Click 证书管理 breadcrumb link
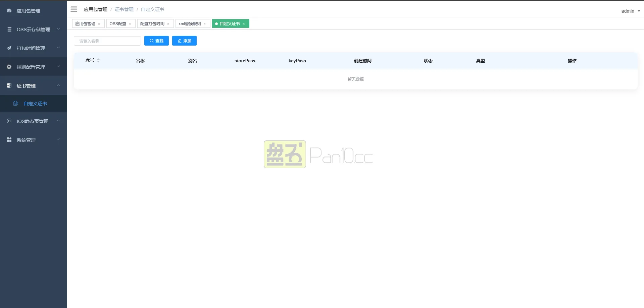The width and height of the screenshot is (644, 308). [x=124, y=9]
